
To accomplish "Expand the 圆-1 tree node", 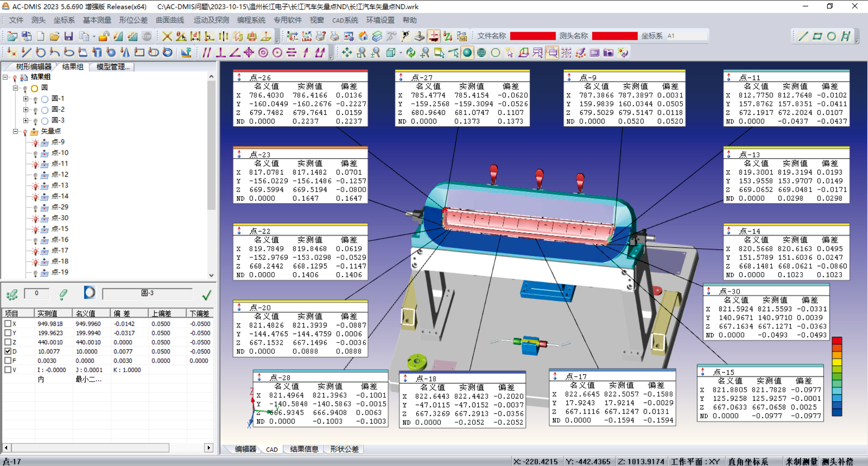I will pos(26,99).
